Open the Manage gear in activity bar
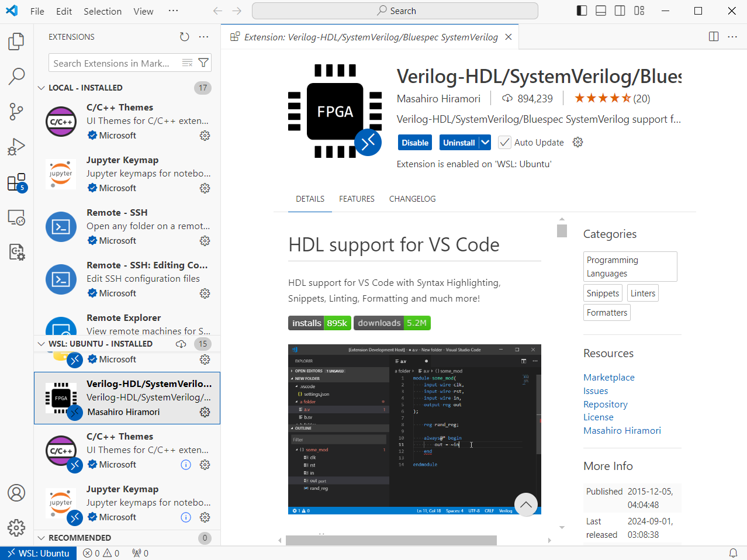Screen dimensions: 747x560 (x=16, y=528)
